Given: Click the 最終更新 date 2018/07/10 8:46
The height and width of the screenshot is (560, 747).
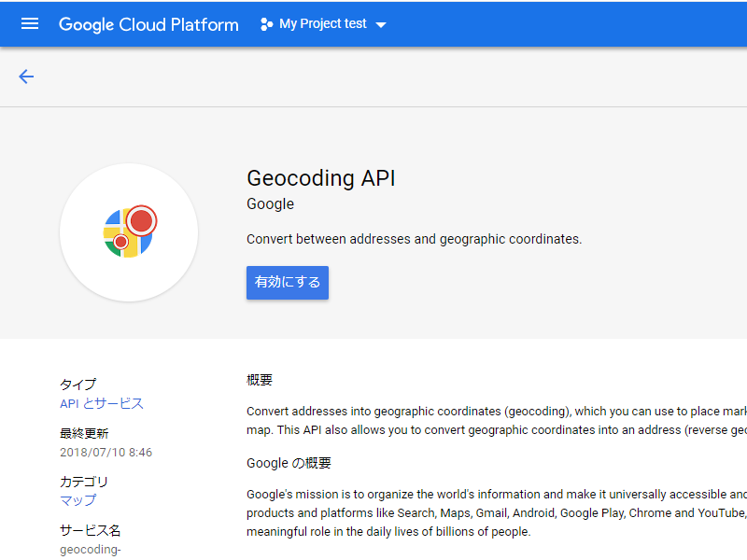Looking at the screenshot, I should point(106,452).
